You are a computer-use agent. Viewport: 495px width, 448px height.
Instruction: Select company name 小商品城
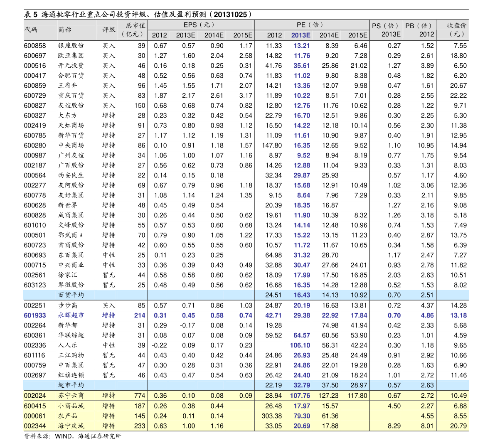click(x=71, y=406)
